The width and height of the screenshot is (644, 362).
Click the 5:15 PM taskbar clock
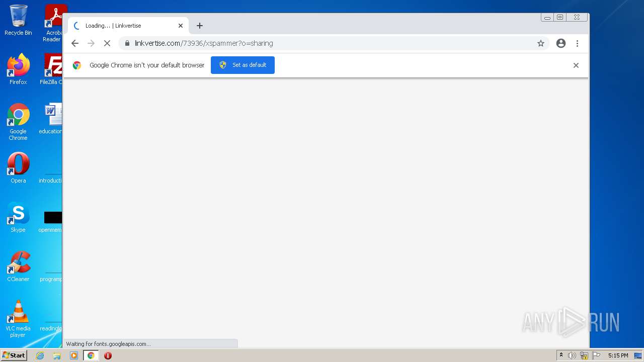coord(618,355)
